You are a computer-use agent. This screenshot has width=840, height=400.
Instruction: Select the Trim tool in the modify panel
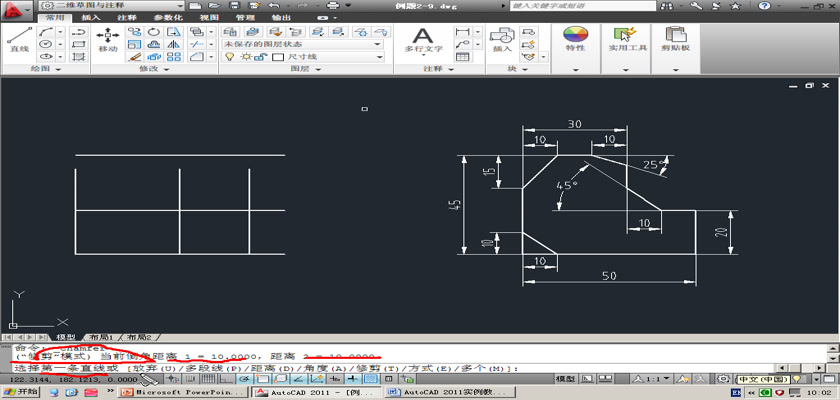tap(197, 44)
